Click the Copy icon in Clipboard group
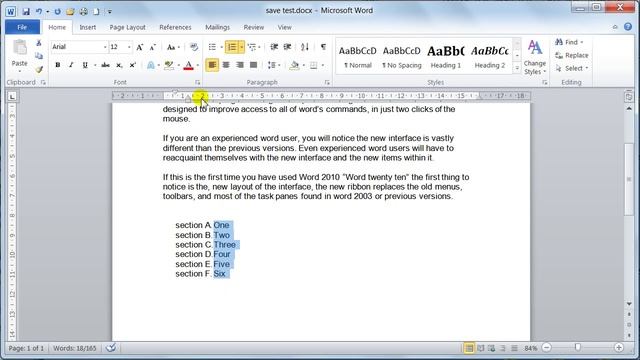 (39, 56)
